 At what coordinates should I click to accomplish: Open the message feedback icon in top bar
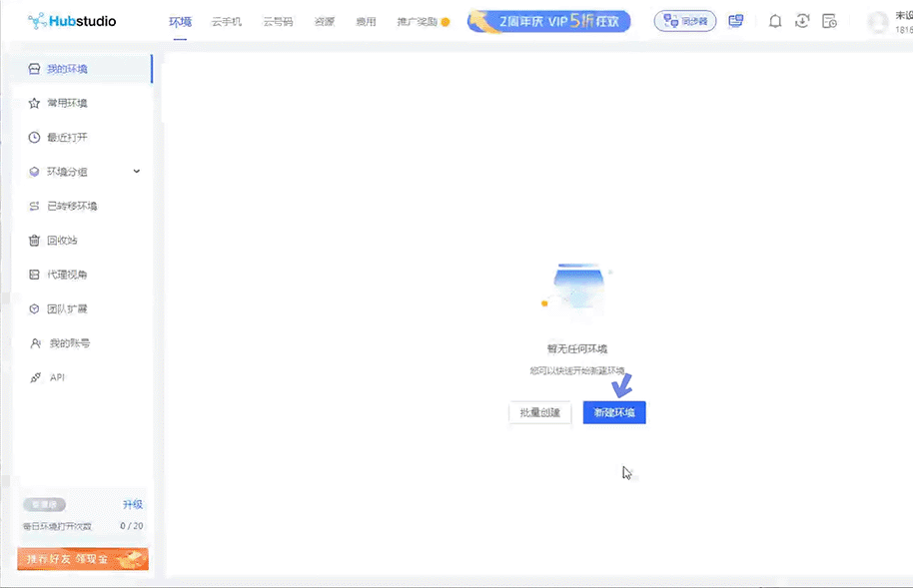[x=736, y=20]
